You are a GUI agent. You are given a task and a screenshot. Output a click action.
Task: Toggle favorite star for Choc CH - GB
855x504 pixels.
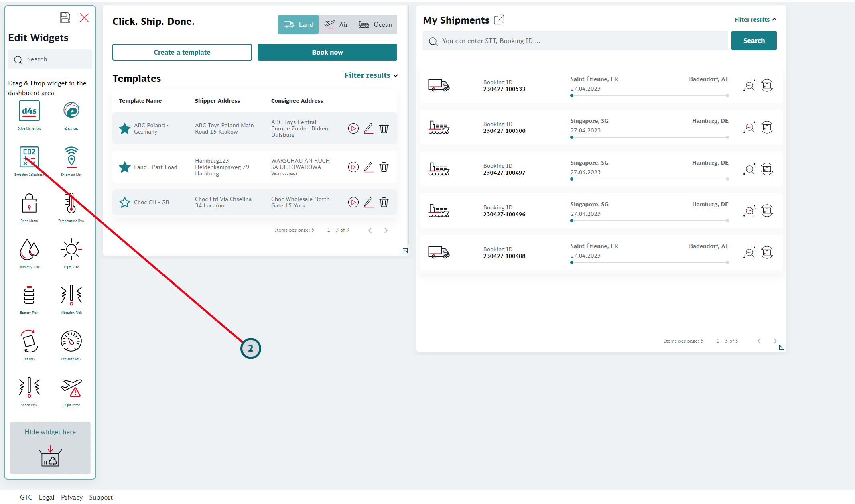coord(125,202)
